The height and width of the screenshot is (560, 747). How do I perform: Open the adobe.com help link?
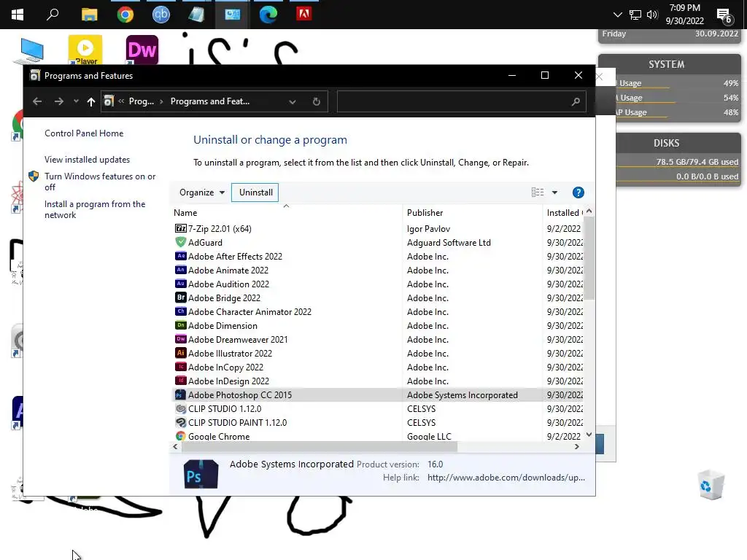click(506, 478)
